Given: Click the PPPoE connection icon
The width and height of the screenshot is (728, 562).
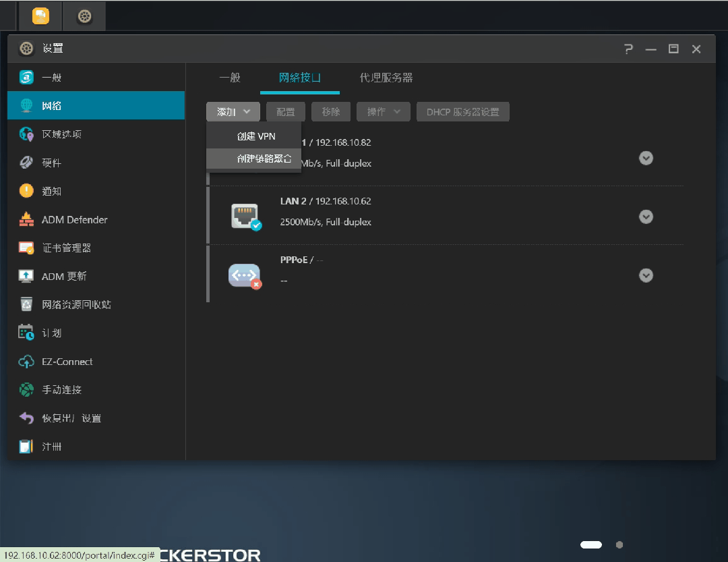Looking at the screenshot, I should point(245,276).
